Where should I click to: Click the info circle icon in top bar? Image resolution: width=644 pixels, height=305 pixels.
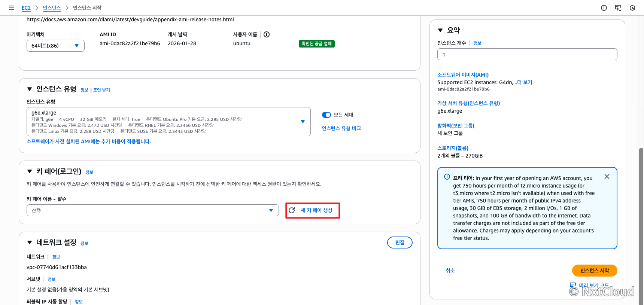tap(604, 8)
